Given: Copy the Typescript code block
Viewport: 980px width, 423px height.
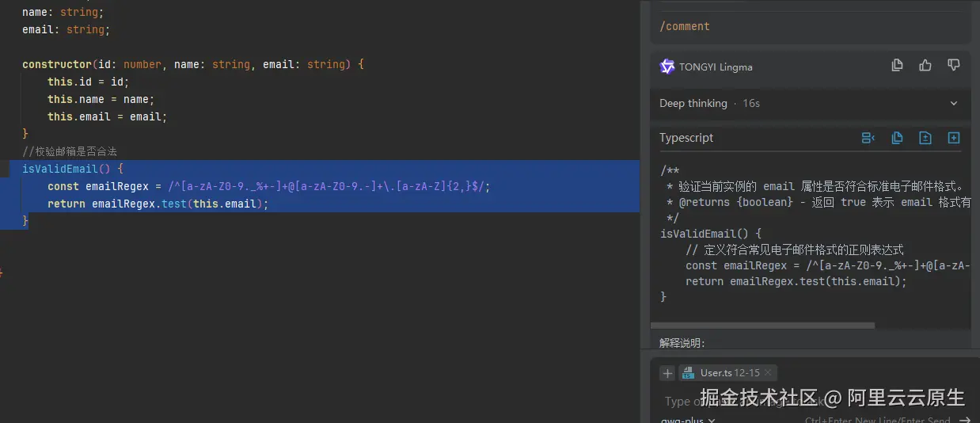Looking at the screenshot, I should point(897,138).
